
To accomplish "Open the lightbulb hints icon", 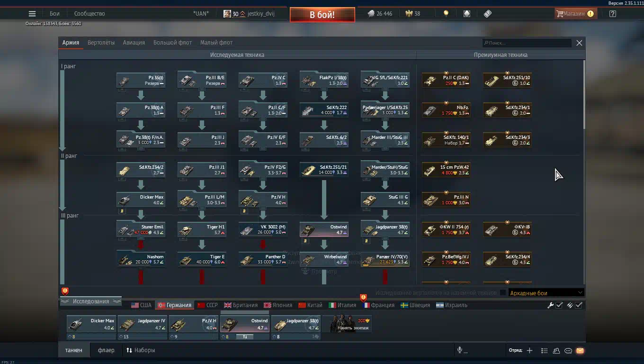I will click(x=446, y=14).
